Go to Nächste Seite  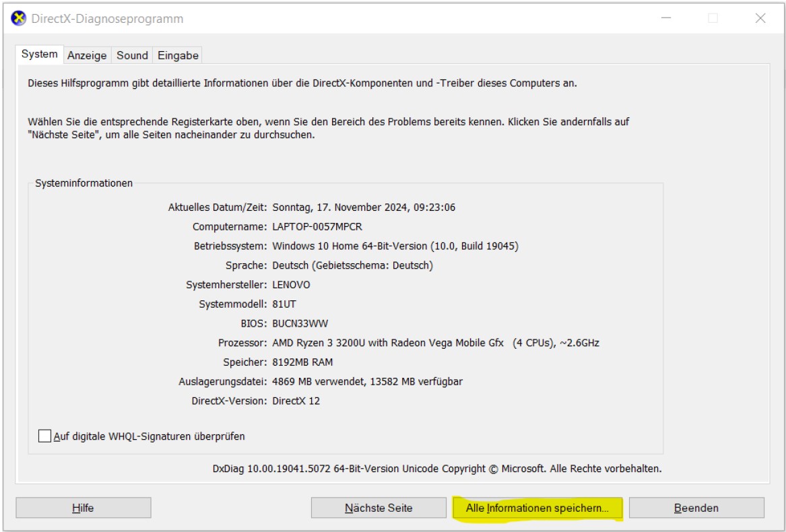(379, 508)
